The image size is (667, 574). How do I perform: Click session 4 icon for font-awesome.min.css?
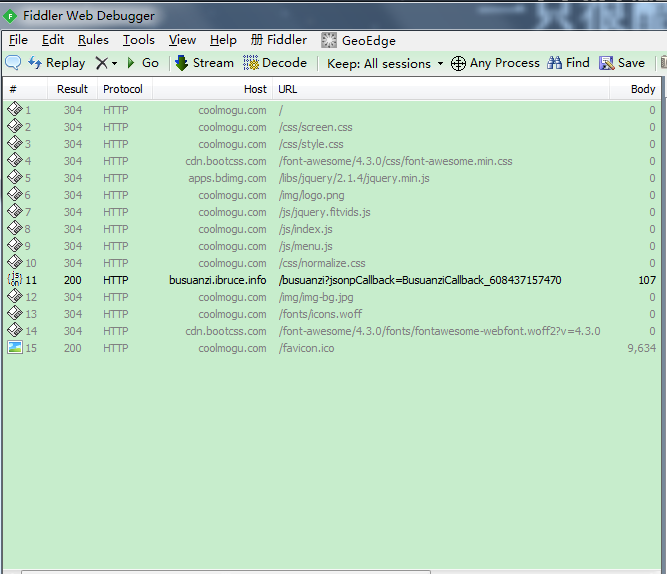14,160
